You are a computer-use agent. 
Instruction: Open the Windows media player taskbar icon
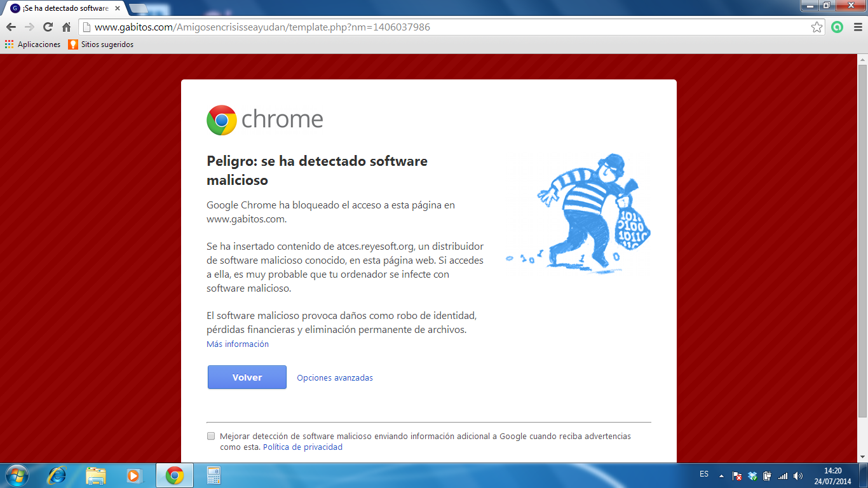click(133, 475)
